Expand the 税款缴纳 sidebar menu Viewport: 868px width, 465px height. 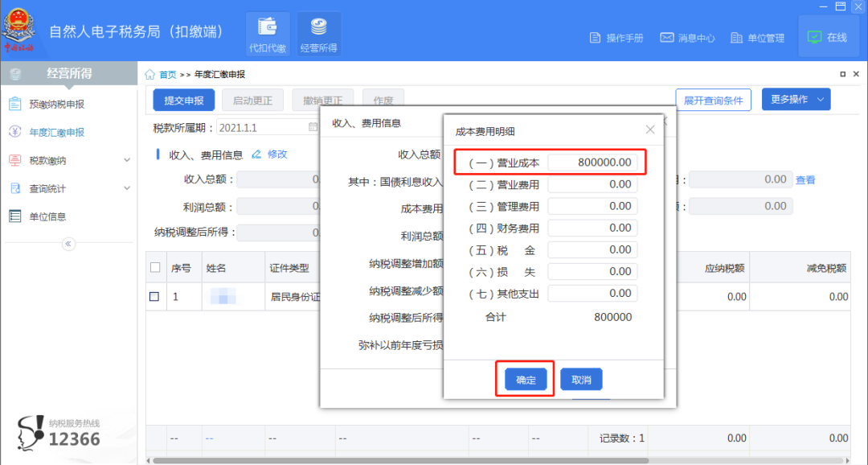pyautogui.click(x=126, y=160)
